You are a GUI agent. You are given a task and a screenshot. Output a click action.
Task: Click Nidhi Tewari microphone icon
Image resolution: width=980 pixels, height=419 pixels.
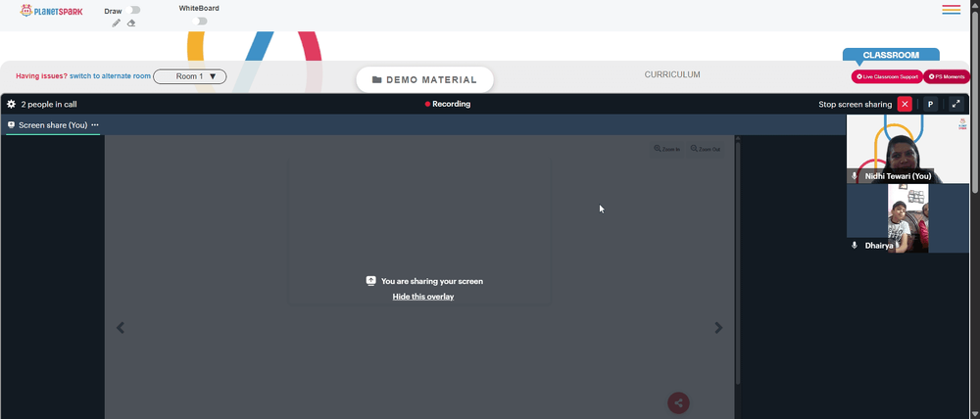[x=855, y=177]
